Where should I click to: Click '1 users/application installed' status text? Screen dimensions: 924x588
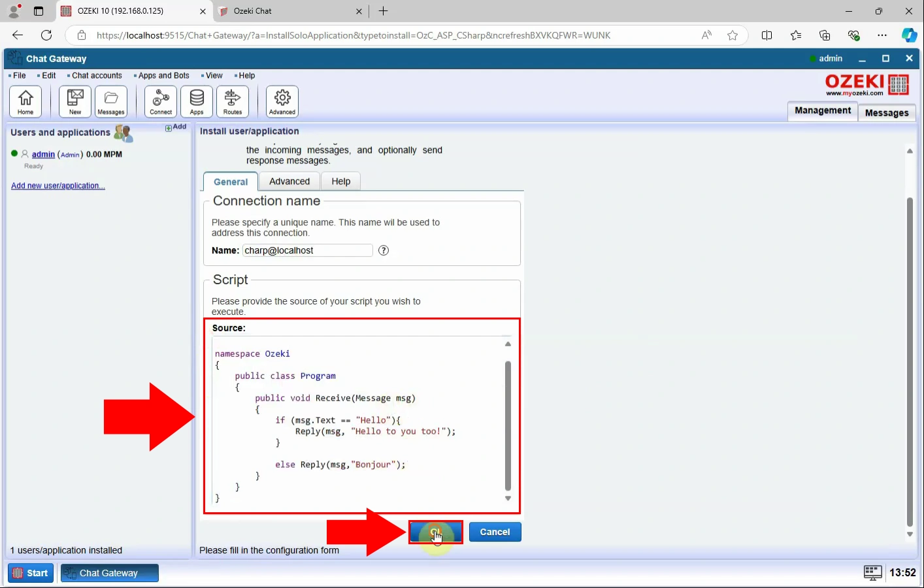click(66, 550)
